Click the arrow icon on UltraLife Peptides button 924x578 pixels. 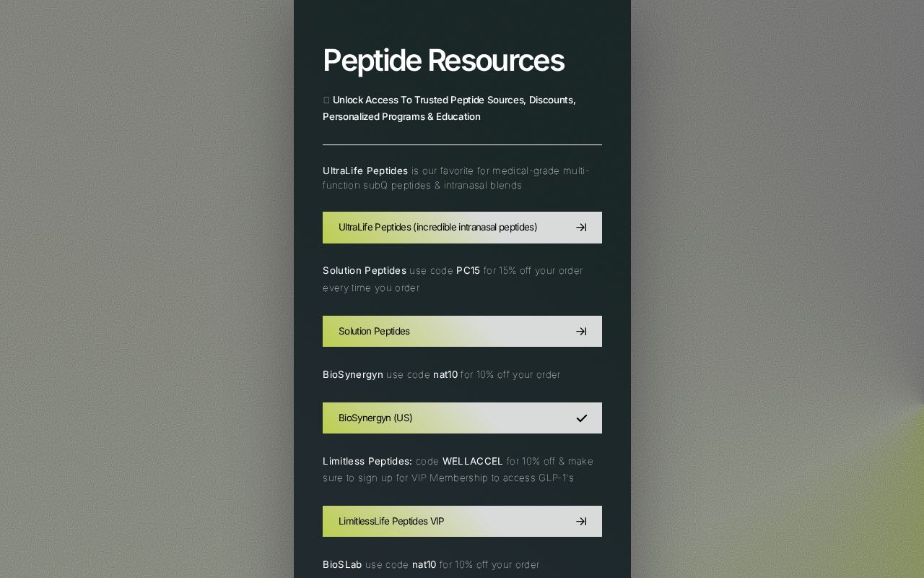(581, 228)
